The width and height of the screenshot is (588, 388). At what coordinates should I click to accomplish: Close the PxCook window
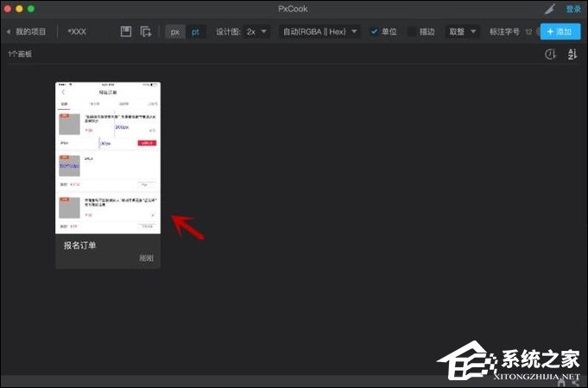click(x=8, y=9)
